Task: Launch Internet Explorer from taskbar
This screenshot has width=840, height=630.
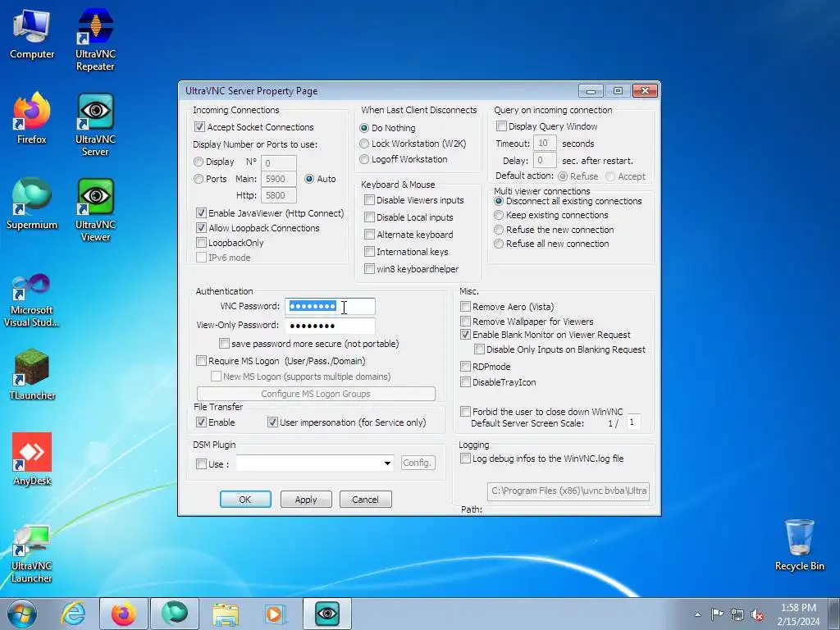Action: [73, 614]
